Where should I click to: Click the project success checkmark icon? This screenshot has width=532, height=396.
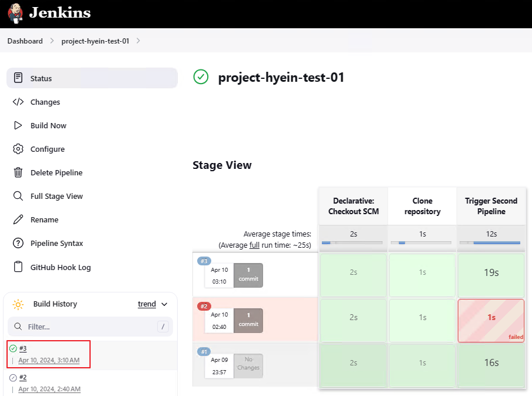tap(201, 76)
